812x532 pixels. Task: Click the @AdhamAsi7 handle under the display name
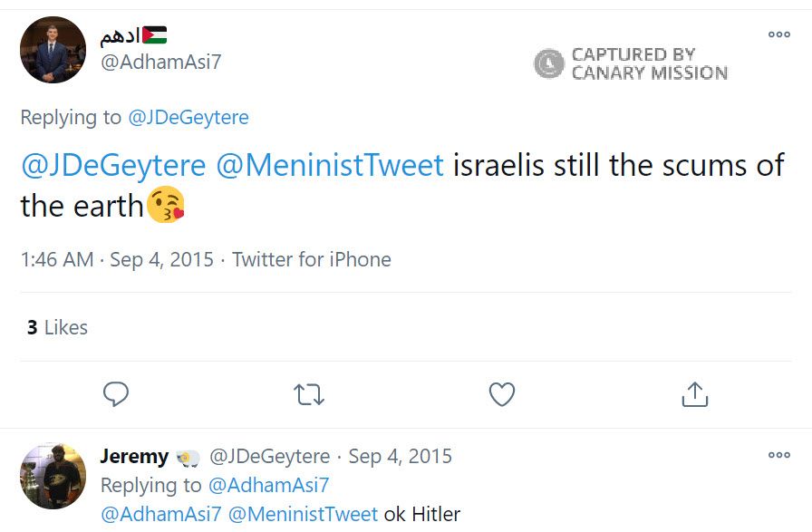click(x=160, y=62)
